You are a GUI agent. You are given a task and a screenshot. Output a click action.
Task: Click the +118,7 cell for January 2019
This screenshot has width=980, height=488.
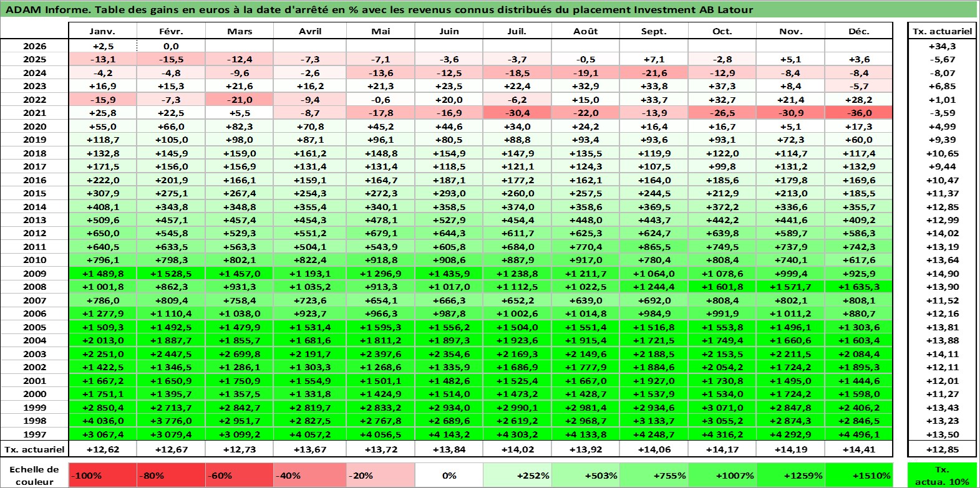pyautogui.click(x=102, y=140)
